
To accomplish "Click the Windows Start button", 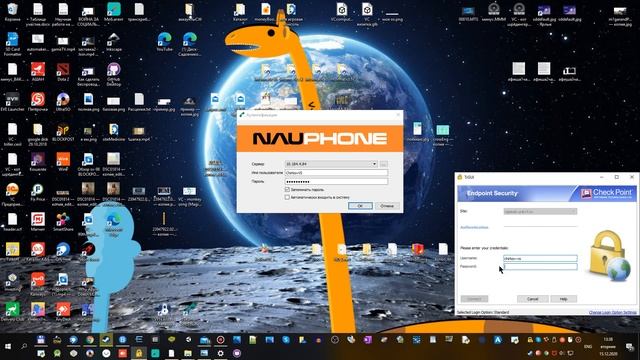I will coord(7,347).
